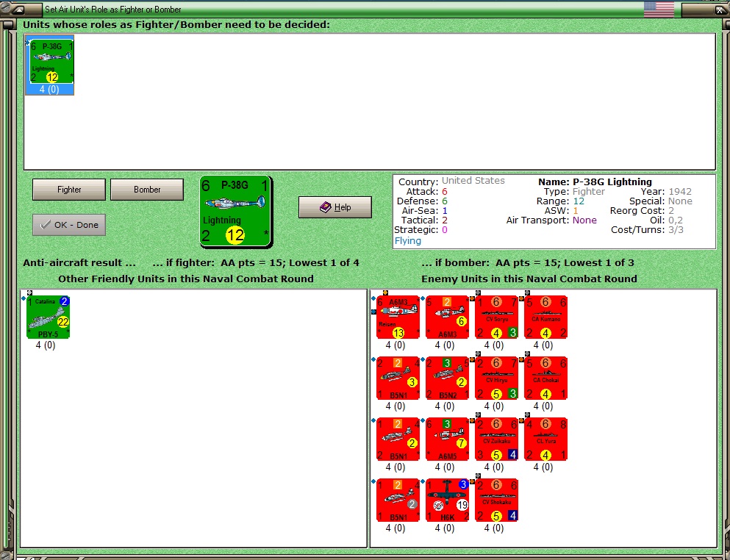
Task: Select the enemy A6M5 counter
Action: 447,439
